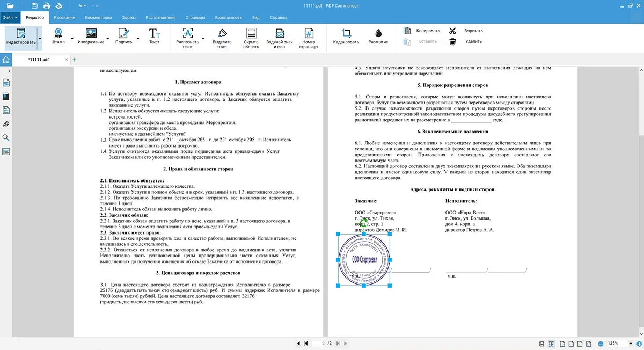The image size is (644, 350).
Task: Select the Highlight text (Выделить текст) tool
Action: click(x=222, y=38)
